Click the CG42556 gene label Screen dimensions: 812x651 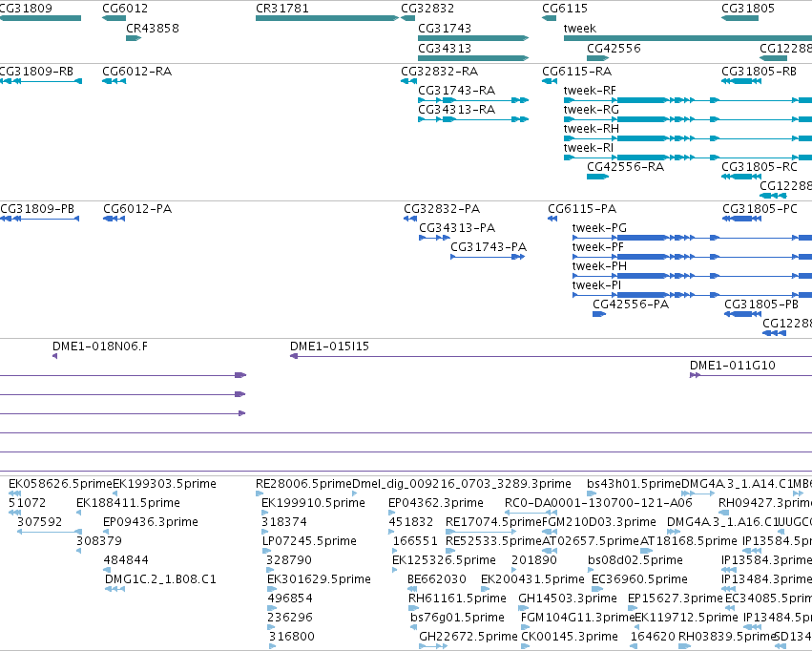pyautogui.click(x=614, y=49)
